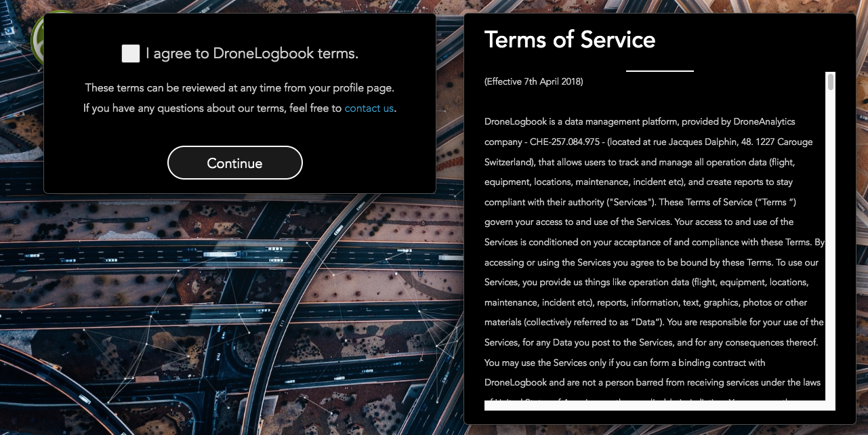Click the line beginning "compliant with their authority"
This screenshot has height=435, width=868.
(640, 202)
